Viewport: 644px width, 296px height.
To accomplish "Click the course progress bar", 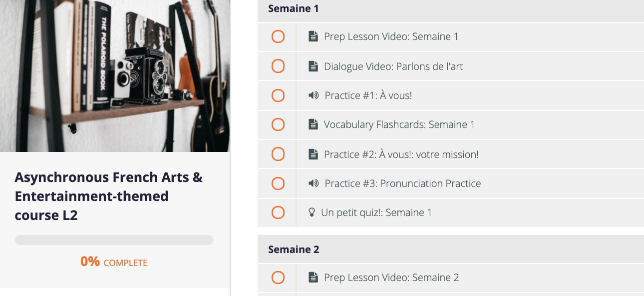I will point(114,240).
